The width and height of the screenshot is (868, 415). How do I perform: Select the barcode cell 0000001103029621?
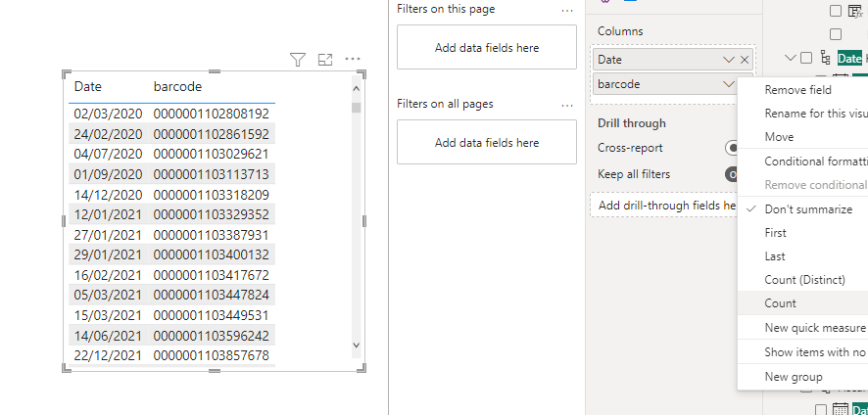click(x=212, y=154)
